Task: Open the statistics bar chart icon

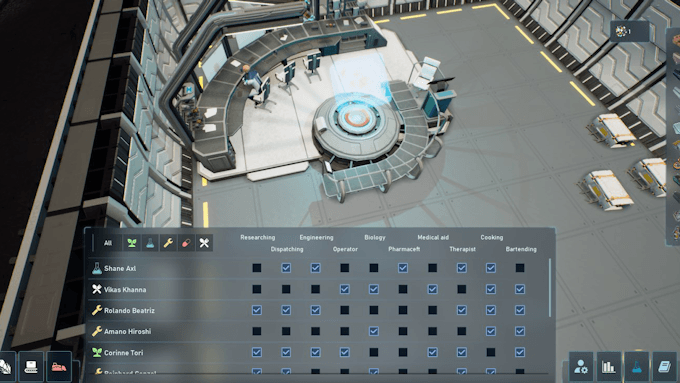Action: click(x=608, y=367)
